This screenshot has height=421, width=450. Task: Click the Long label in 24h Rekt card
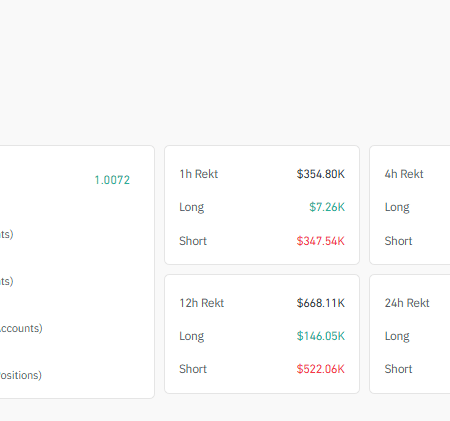[x=397, y=336]
